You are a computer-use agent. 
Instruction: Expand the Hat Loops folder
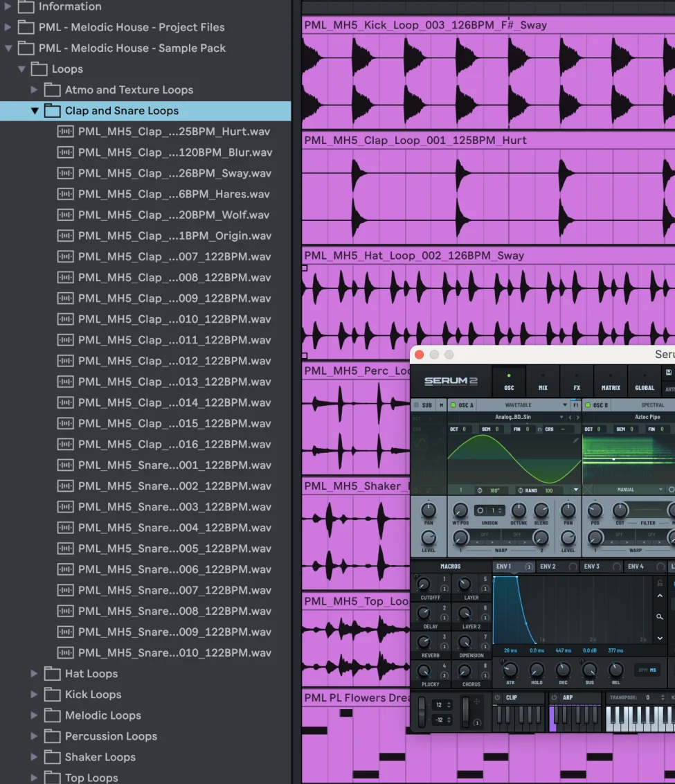(x=34, y=674)
